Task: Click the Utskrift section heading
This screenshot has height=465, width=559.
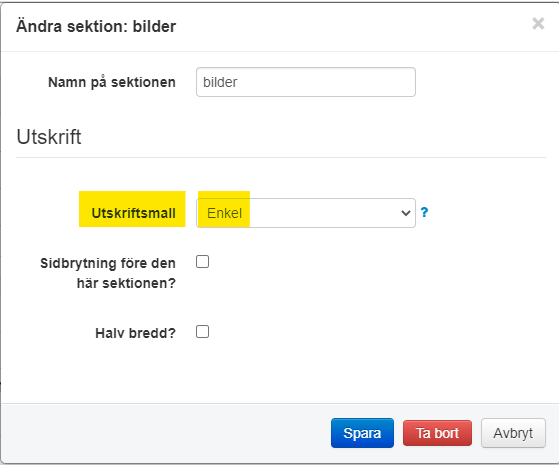Action: (49, 137)
